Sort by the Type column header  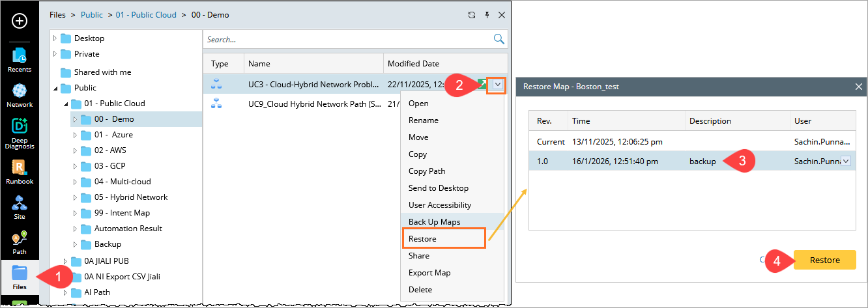point(224,64)
